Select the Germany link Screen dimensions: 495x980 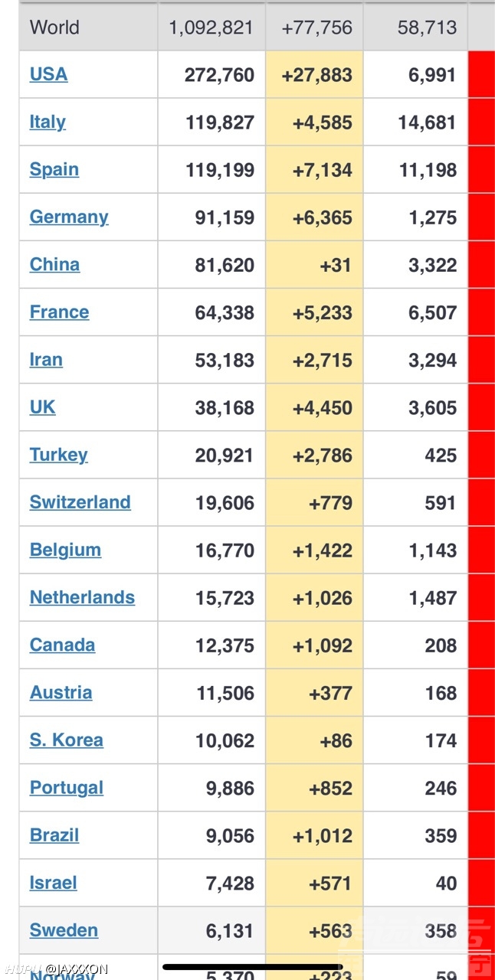point(69,217)
